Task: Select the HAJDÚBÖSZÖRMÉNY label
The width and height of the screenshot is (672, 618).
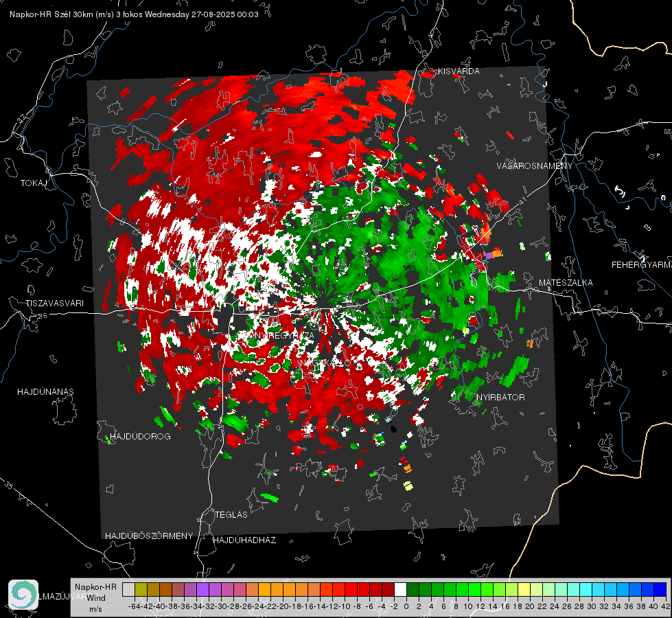Action: (x=149, y=536)
